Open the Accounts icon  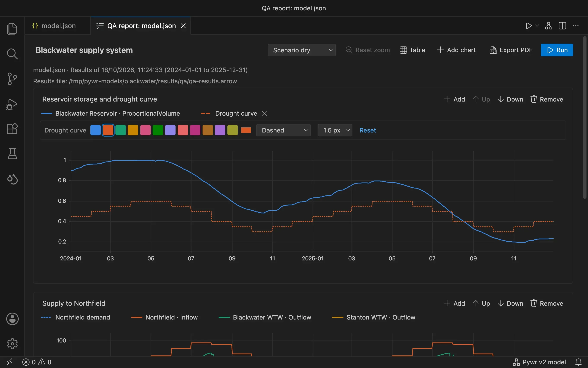pos(12,319)
